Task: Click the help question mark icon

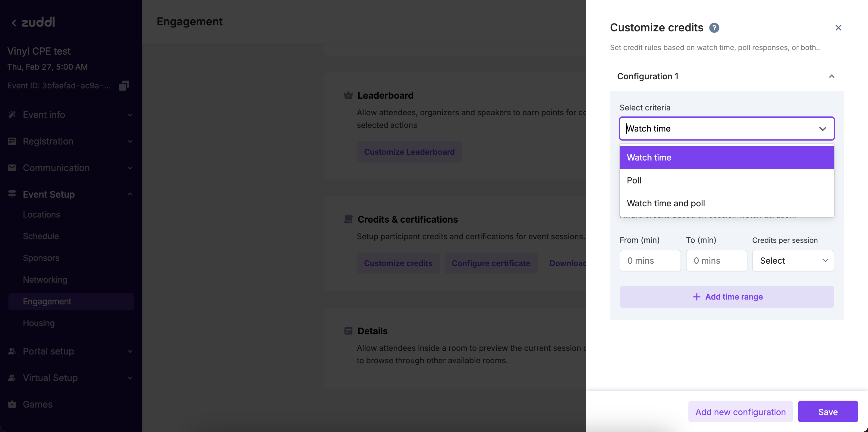Action: point(714,28)
